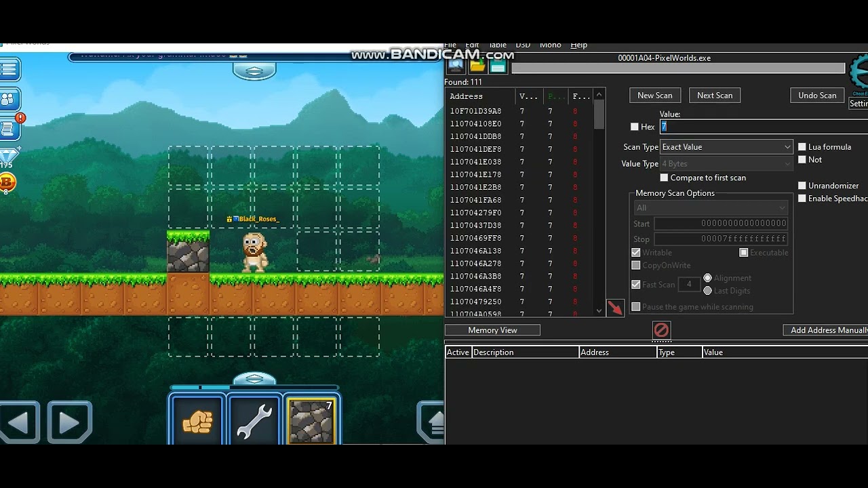Toggle the Executable checkbox
The width and height of the screenshot is (868, 488).
pos(744,253)
